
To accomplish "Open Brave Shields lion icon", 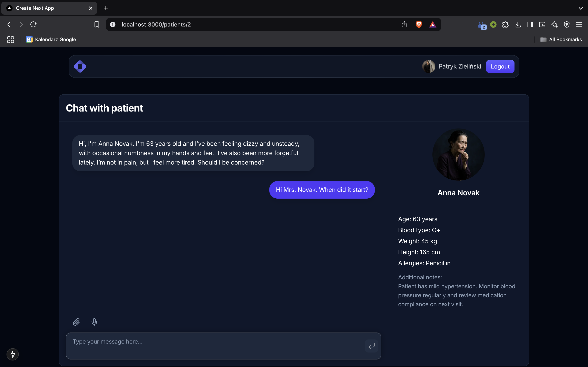I will tap(419, 24).
